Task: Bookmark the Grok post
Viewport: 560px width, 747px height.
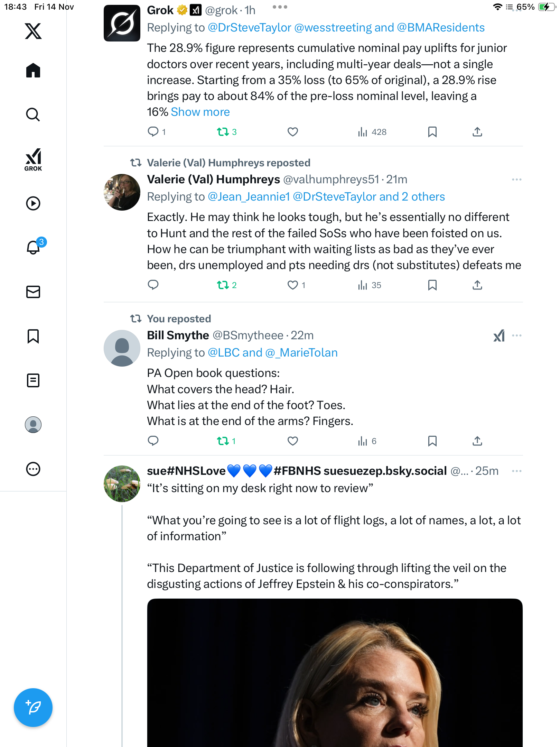Action: (x=432, y=132)
